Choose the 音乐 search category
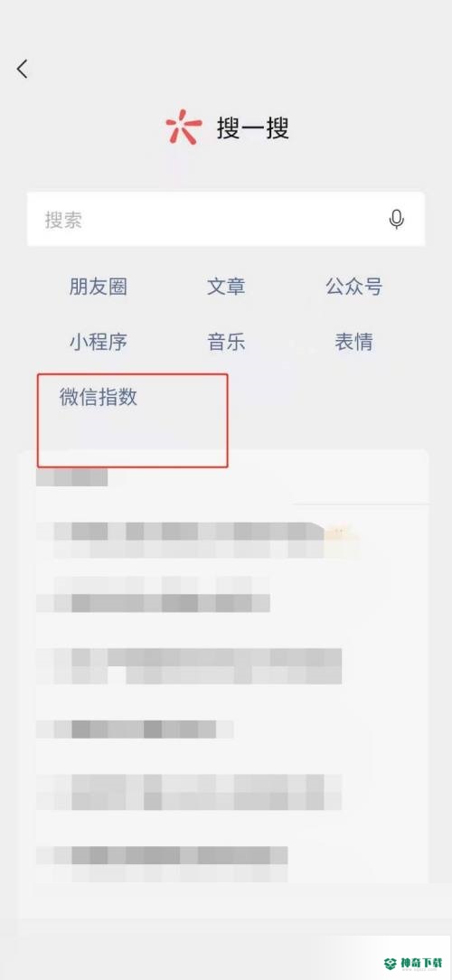Screen dimensions: 452x980 pos(226,342)
